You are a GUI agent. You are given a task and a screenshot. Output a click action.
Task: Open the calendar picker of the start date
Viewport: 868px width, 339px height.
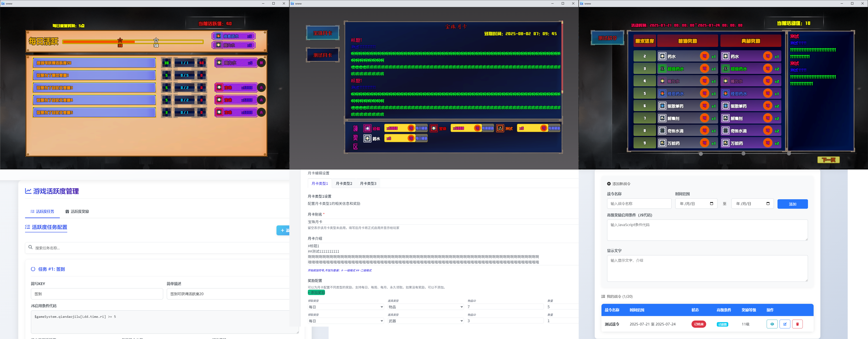pyautogui.click(x=711, y=204)
